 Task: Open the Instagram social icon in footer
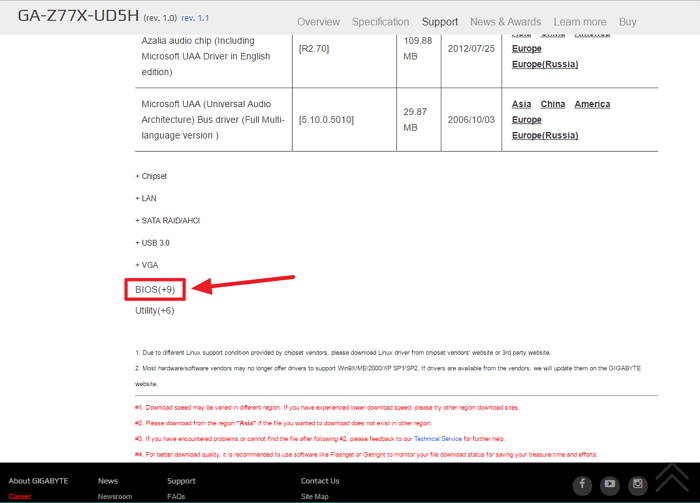pyautogui.click(x=638, y=485)
